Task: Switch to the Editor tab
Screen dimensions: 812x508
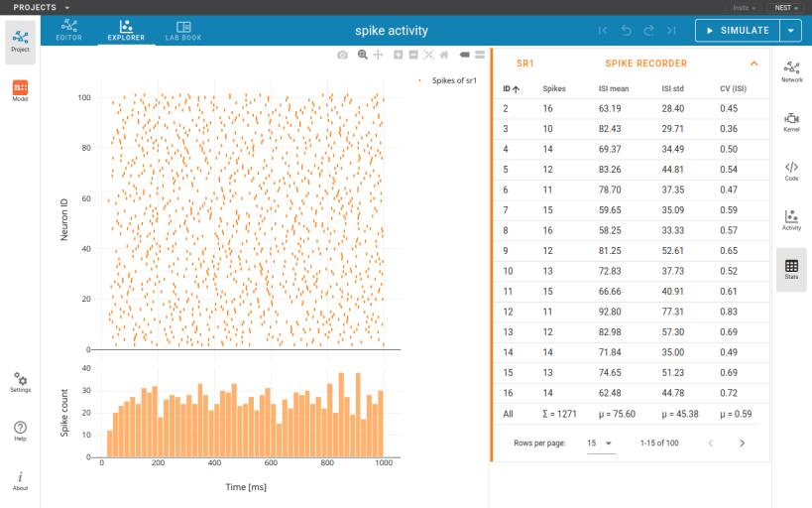Action: tap(68, 30)
